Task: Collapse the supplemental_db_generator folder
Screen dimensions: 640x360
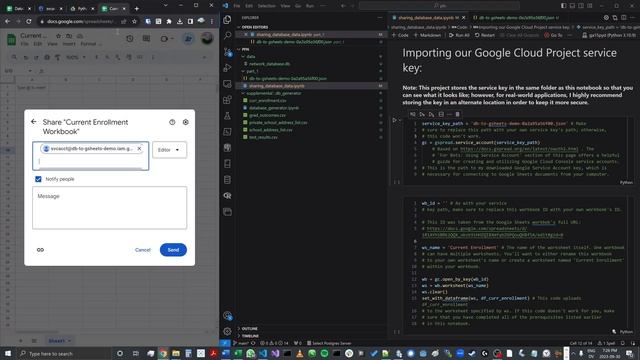Action: point(271,93)
